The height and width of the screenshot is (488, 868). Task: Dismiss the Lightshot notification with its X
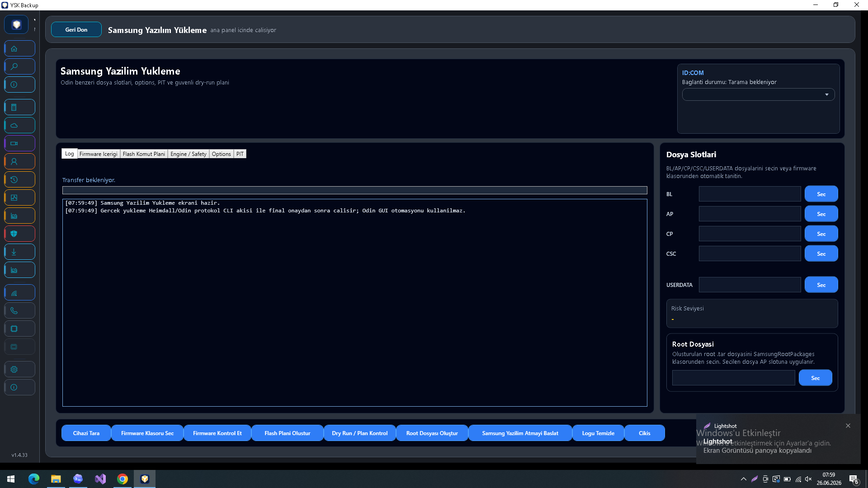848,426
